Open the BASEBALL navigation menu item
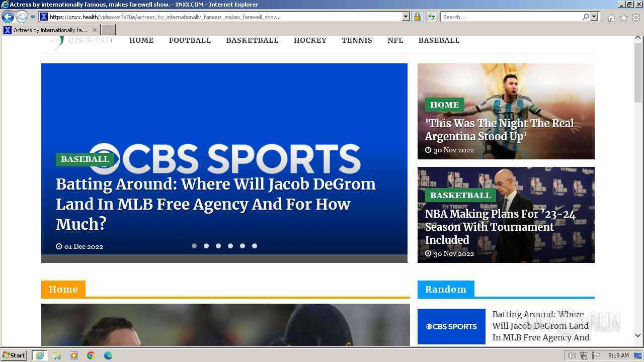This screenshot has height=362, width=644. pyautogui.click(x=439, y=40)
